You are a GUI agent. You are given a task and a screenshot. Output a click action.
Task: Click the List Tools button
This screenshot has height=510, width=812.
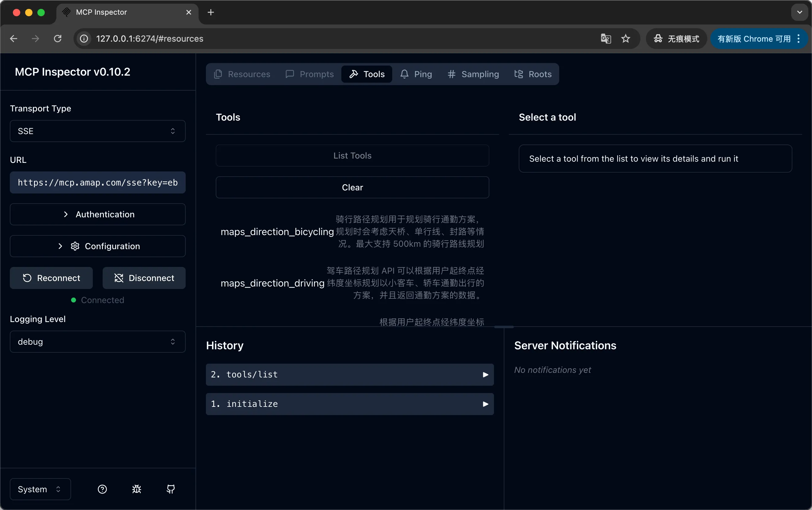[x=352, y=156]
